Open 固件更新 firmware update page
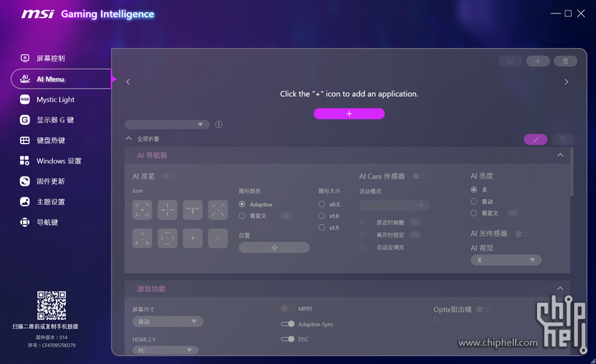The width and height of the screenshot is (596, 364). [x=50, y=181]
